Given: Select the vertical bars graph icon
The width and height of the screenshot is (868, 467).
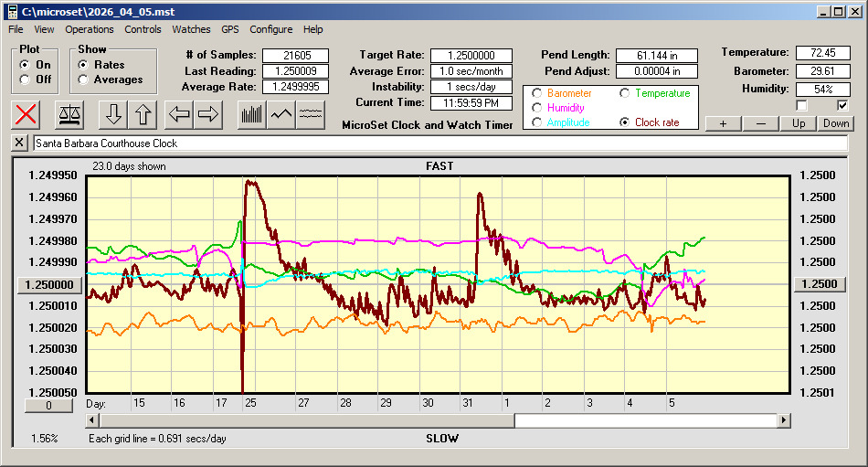Looking at the screenshot, I should [x=251, y=115].
